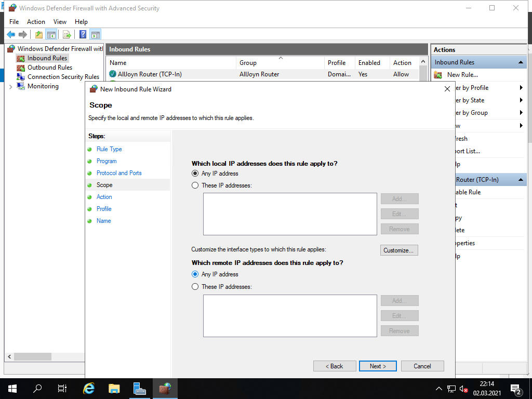Viewport: 532px width, 399px height.
Task: Choose 'Any IP address' for remote addresses
Action: pos(195,274)
